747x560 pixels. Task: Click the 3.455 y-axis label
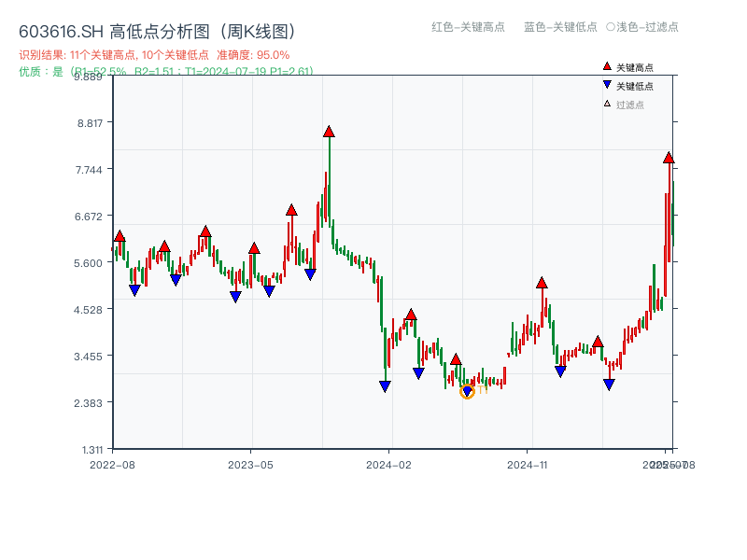tap(88, 357)
